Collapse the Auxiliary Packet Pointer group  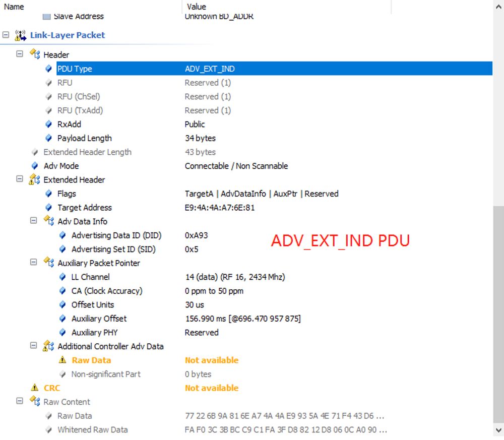(x=34, y=262)
